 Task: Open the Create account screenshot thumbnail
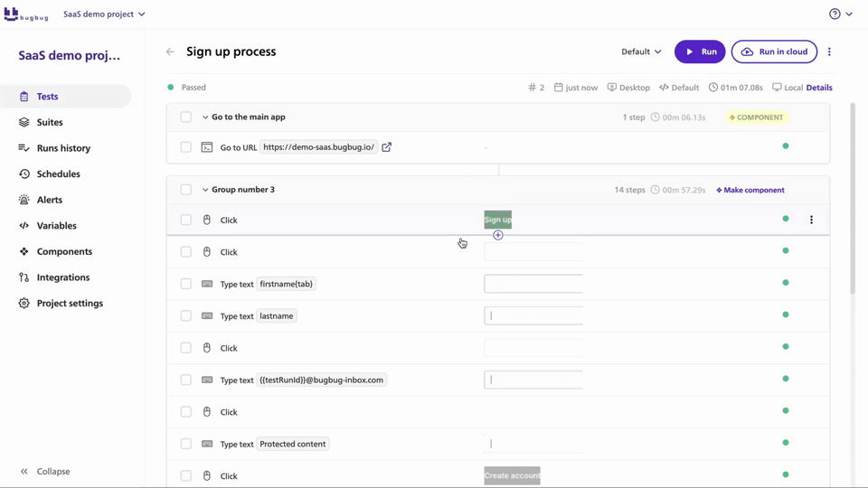tap(512, 476)
